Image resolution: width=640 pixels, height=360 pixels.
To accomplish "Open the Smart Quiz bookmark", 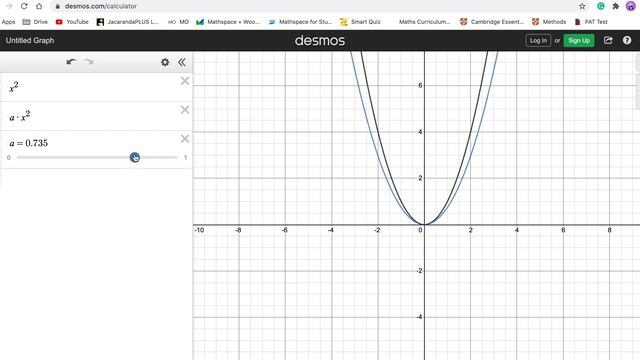I will coord(360,22).
